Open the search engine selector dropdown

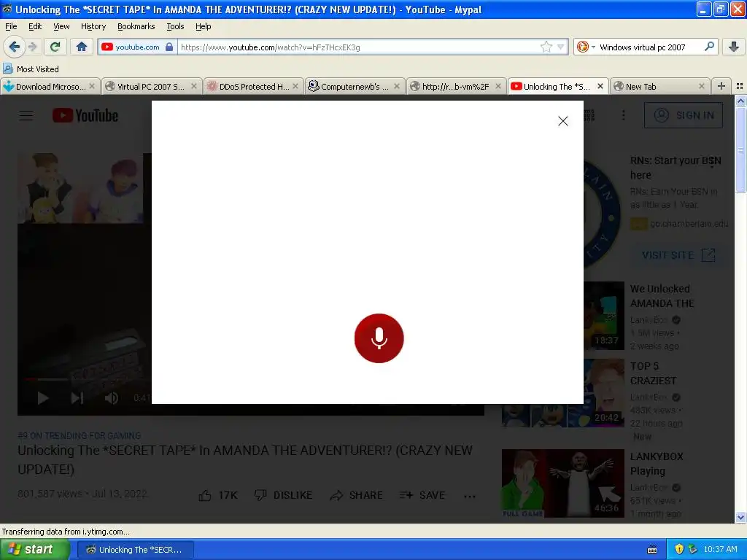(x=586, y=47)
